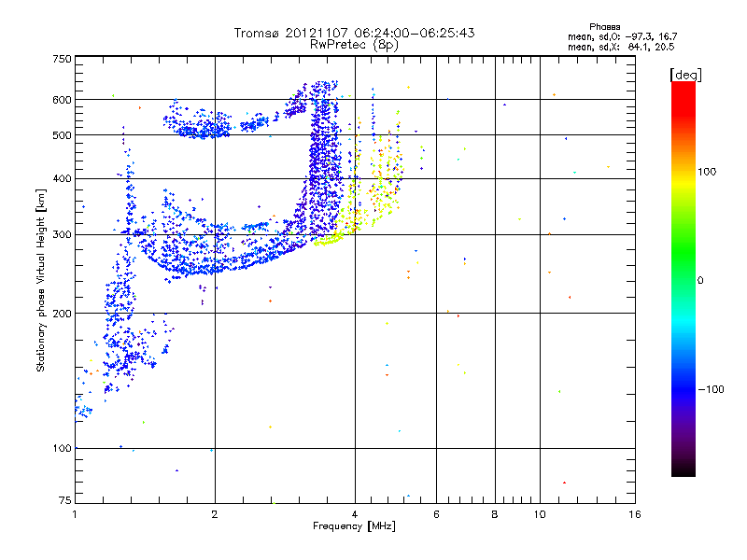Click the y-axis tick label '500'
747x560 pixels.
click(63, 135)
